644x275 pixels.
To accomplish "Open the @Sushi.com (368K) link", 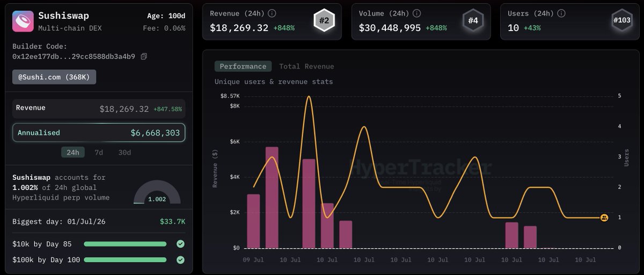I will pos(54,77).
